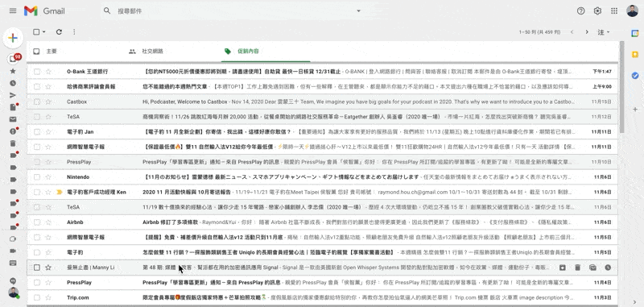Select the Trip.com email checkbox
This screenshot has width=644, height=307.
[x=37, y=297]
